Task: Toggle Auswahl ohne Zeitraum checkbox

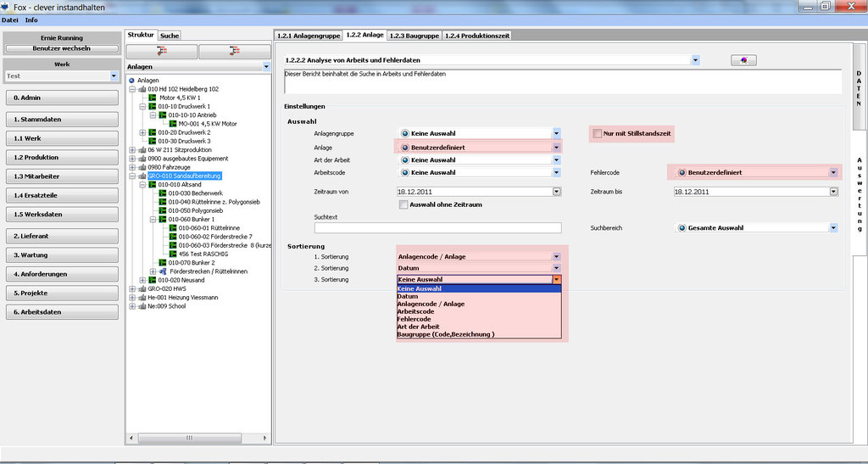Action: (x=403, y=204)
